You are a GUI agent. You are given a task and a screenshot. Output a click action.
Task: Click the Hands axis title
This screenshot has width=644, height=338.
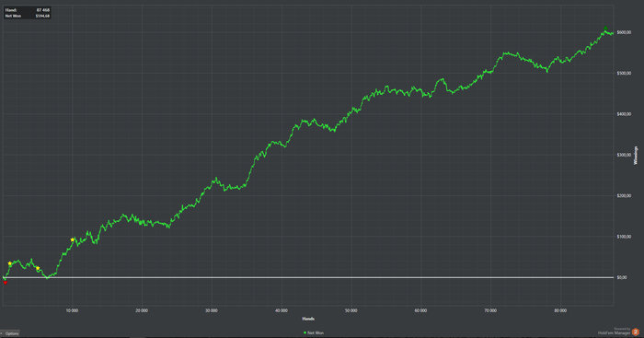[x=308, y=319]
